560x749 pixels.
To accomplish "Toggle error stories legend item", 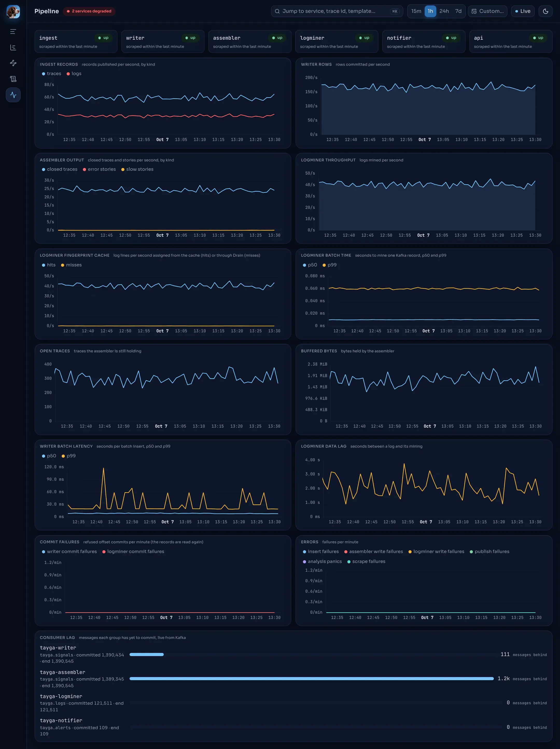I will tap(99, 169).
